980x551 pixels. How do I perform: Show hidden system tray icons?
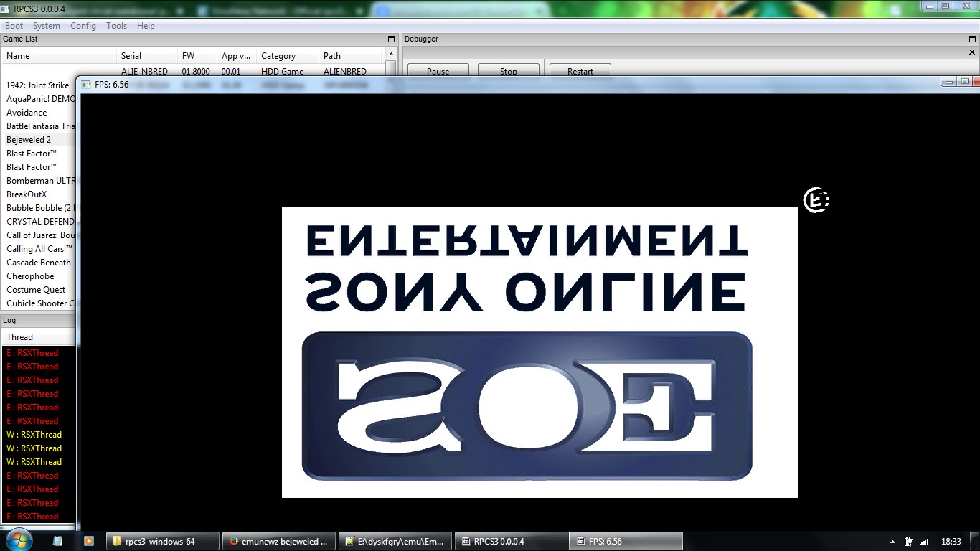point(892,542)
